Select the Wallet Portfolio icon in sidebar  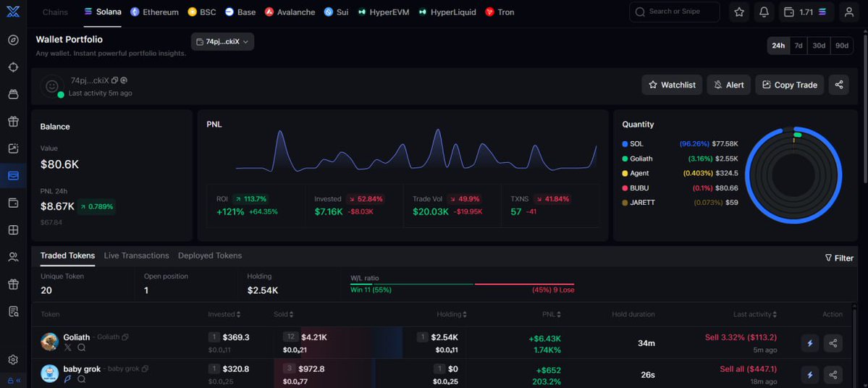13,176
